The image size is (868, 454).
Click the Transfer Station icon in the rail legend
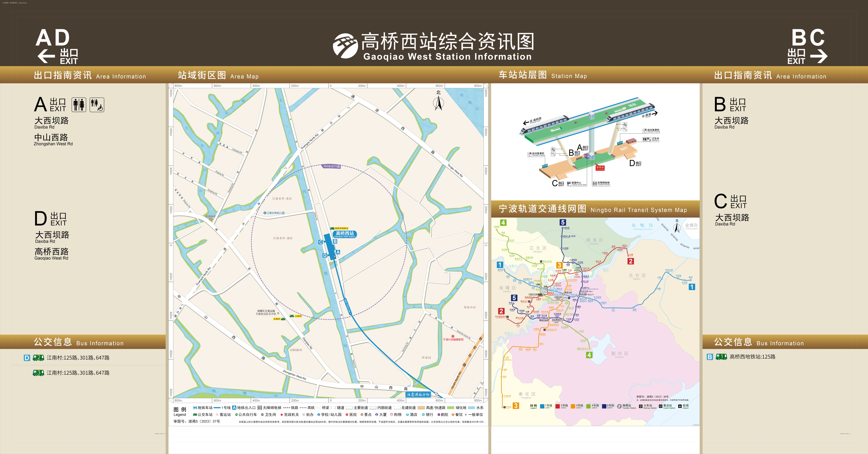(x=619, y=407)
